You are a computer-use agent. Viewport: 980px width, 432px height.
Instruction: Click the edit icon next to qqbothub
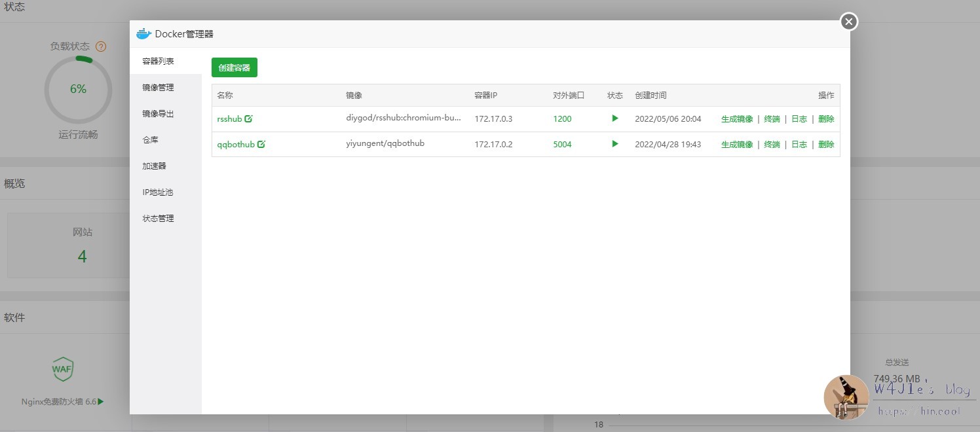(261, 144)
